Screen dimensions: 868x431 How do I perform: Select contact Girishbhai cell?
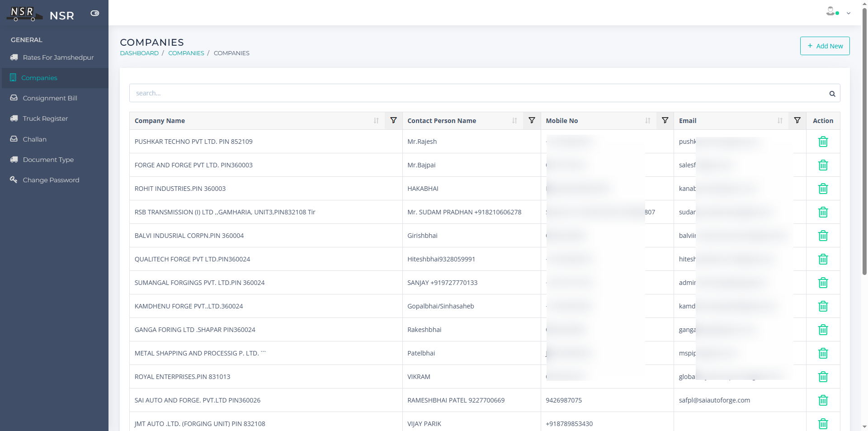[472, 236]
